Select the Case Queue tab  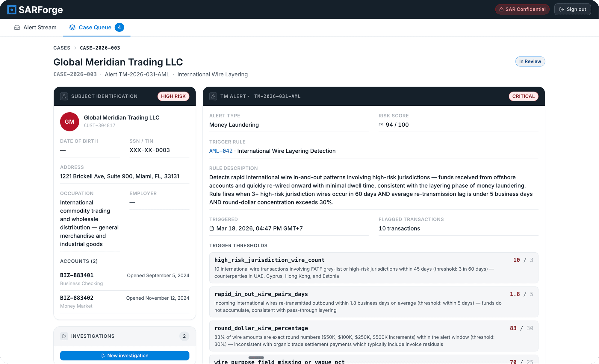[95, 27]
